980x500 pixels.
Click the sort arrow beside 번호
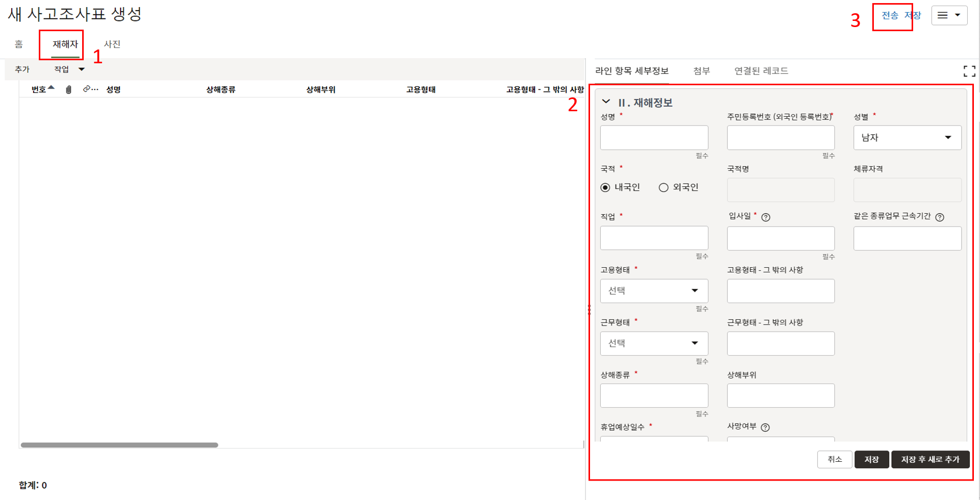pyautogui.click(x=51, y=88)
